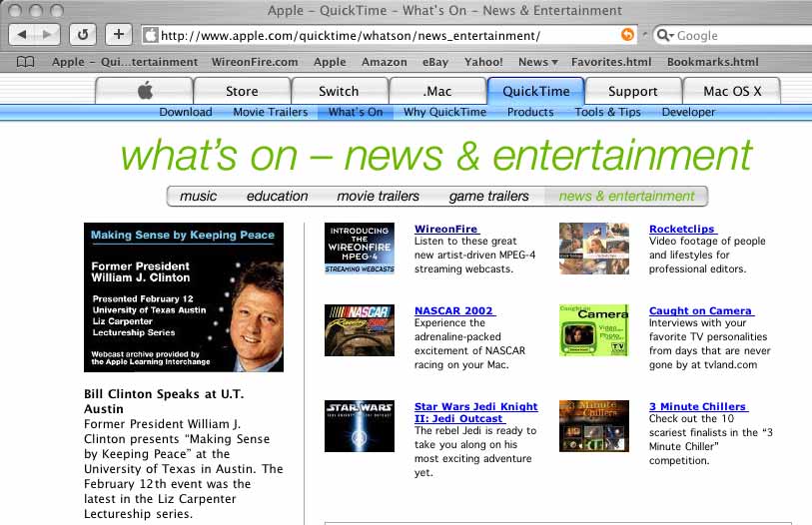Open the Products subnav item
The width and height of the screenshot is (812, 525).
coord(530,112)
